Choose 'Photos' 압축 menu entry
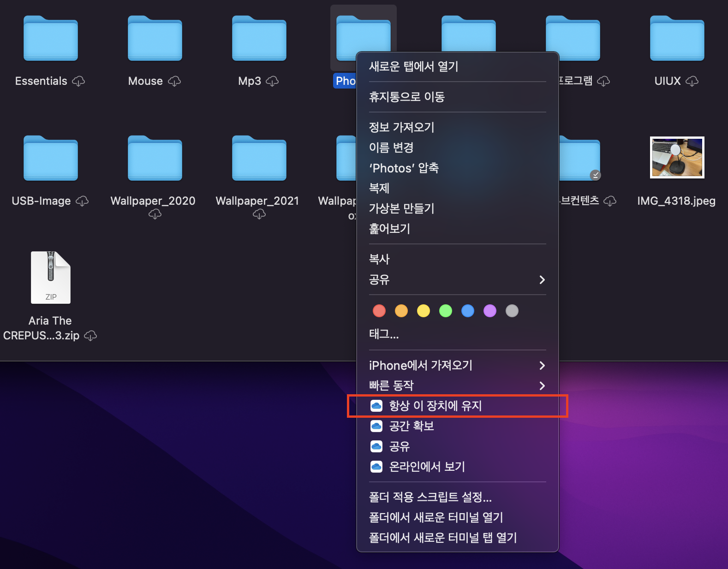Image resolution: width=728 pixels, height=569 pixels. pos(458,168)
